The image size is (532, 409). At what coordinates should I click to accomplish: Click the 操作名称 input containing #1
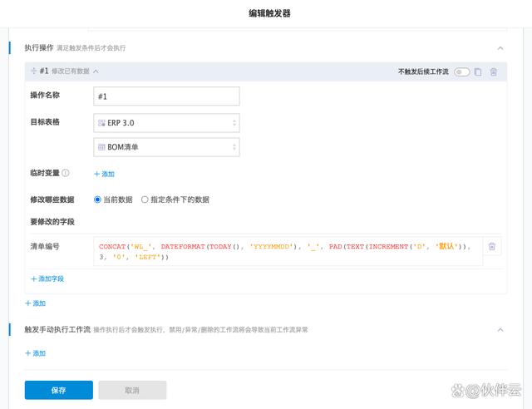166,96
